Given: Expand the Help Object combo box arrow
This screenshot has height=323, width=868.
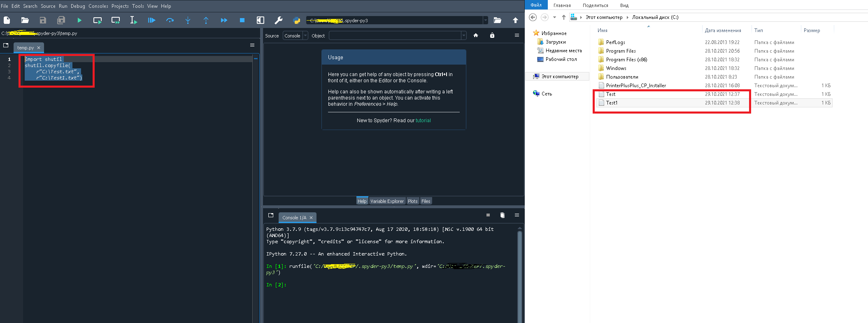Looking at the screenshot, I should click(x=464, y=36).
